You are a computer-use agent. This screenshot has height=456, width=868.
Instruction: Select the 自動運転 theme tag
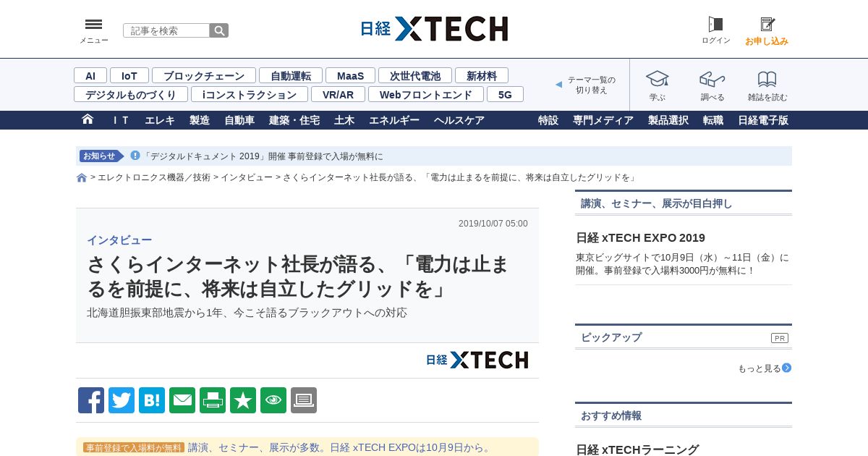291,75
